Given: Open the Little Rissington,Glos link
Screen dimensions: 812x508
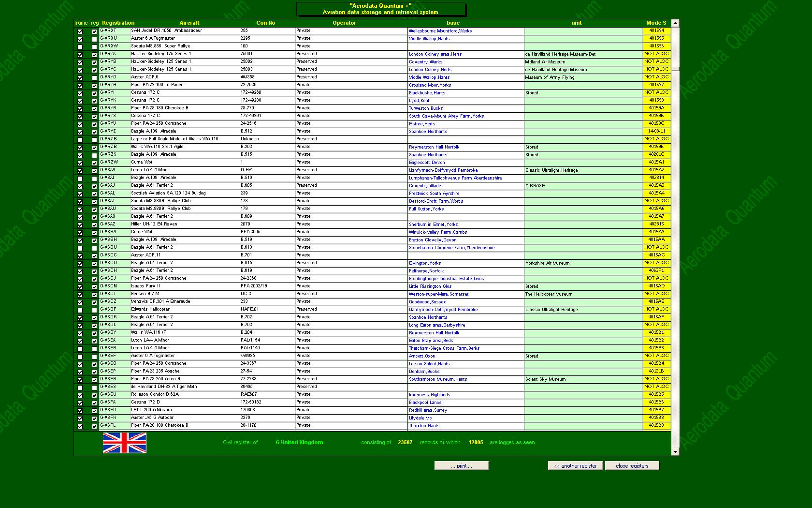Looking at the screenshot, I should (430, 286).
